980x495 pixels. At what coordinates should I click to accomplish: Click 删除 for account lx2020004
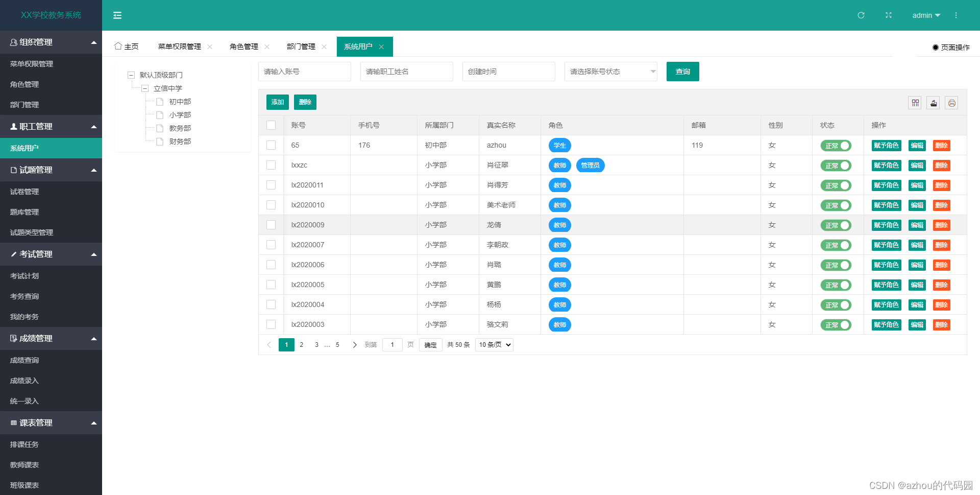point(942,305)
